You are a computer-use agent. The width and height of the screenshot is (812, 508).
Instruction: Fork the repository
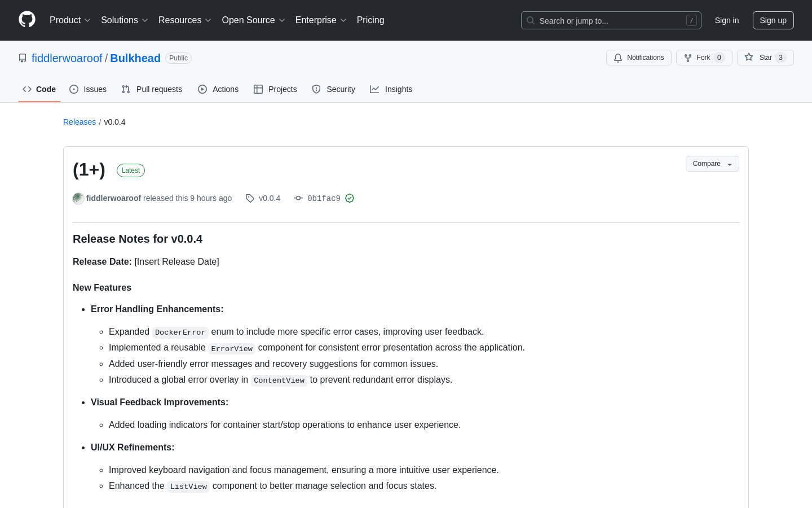(x=704, y=58)
